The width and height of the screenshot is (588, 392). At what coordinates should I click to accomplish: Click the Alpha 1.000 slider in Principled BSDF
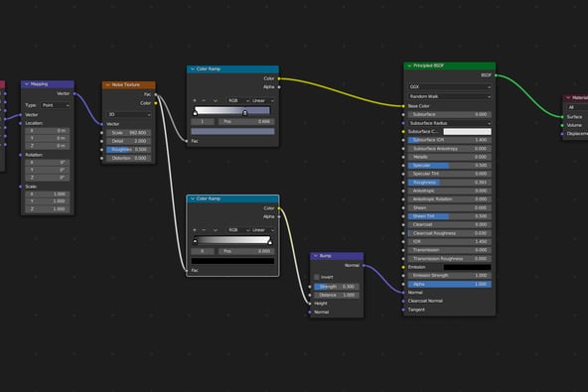click(x=449, y=284)
